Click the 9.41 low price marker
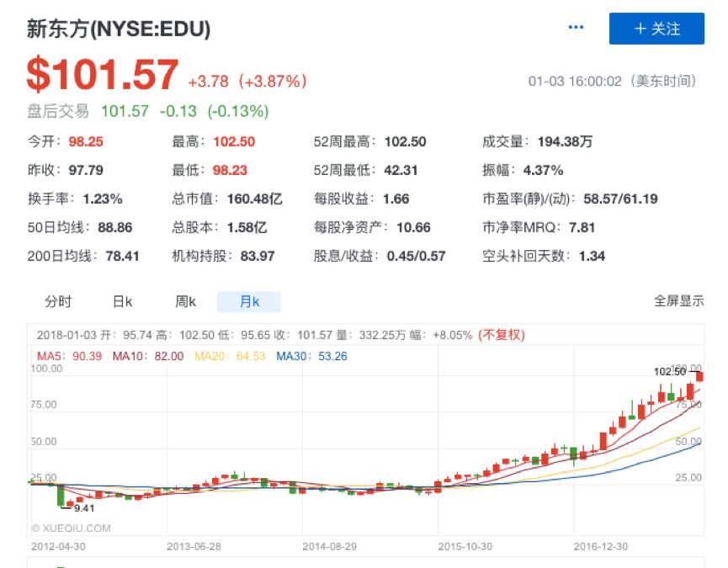Viewport: 728px width, 568px height. point(82,508)
